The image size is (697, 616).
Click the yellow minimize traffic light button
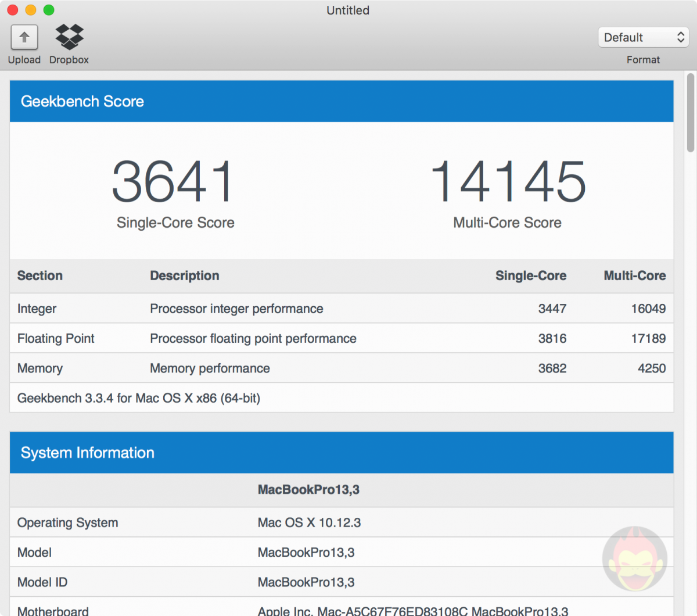pyautogui.click(x=30, y=10)
